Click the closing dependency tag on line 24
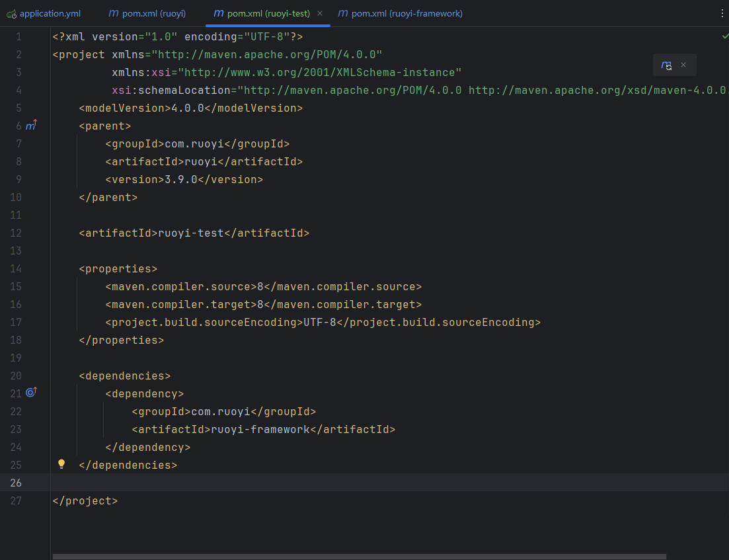 click(148, 448)
